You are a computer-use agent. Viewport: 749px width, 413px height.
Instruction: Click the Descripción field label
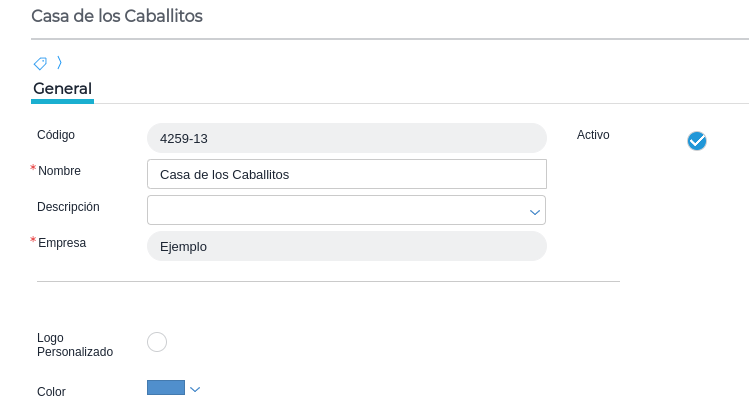point(68,207)
